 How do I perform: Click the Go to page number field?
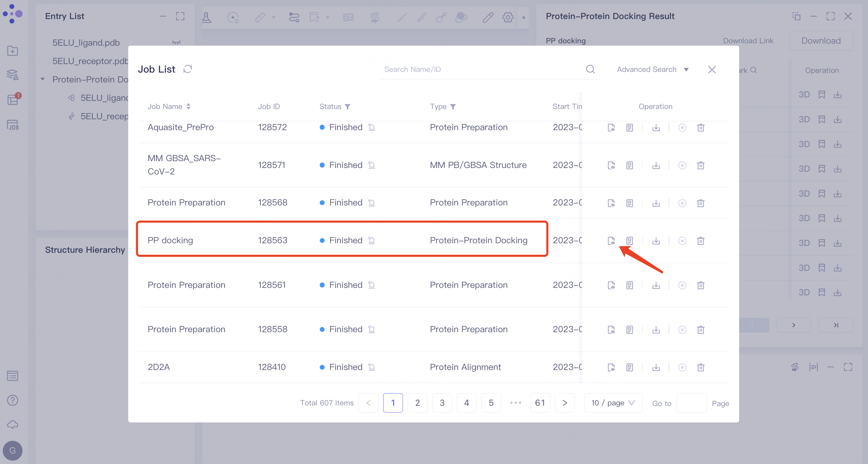[691, 403]
